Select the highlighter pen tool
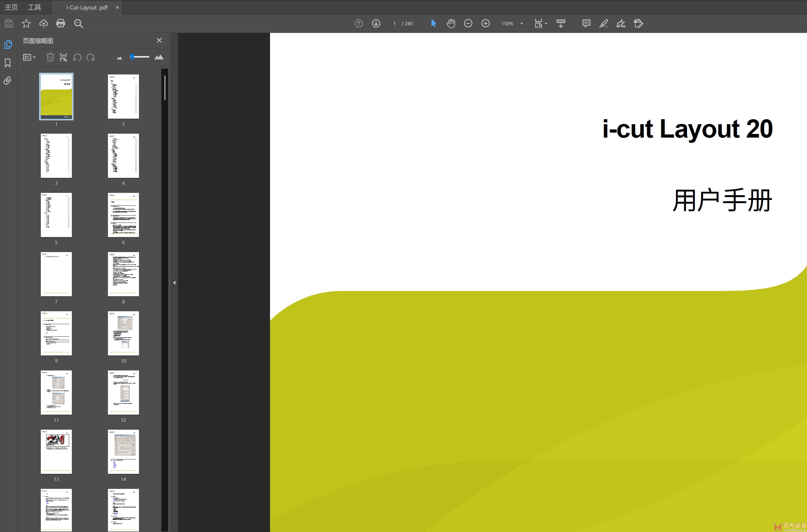The width and height of the screenshot is (807, 532). [x=603, y=23]
